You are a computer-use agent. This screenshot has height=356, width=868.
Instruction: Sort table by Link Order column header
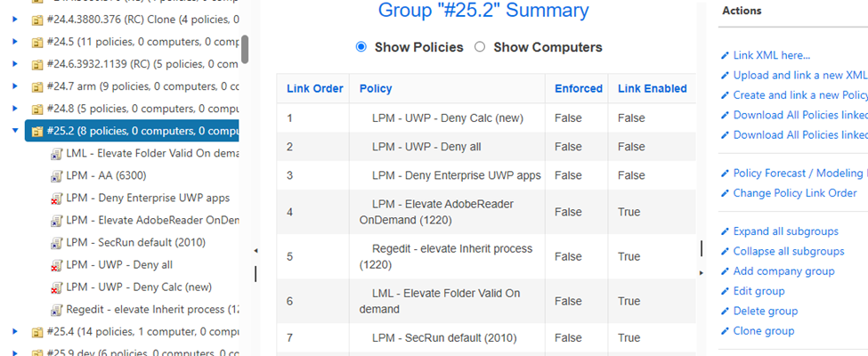tap(314, 88)
